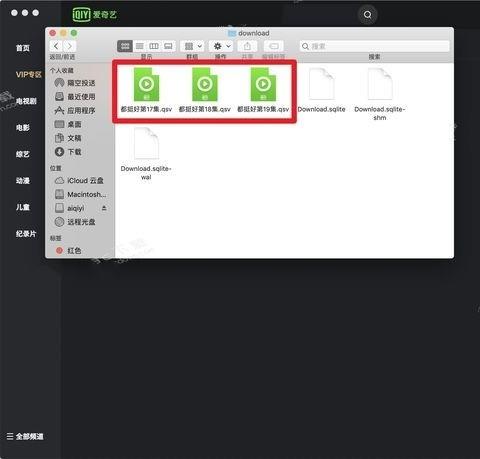Viewport: 480px width, 459px height.
Task: Go forward in Finder window
Action: 69,46
